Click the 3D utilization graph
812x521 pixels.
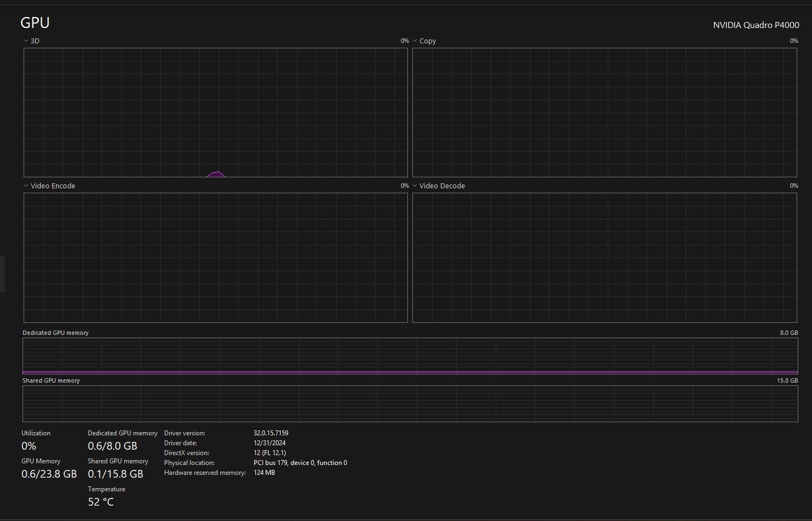216,113
